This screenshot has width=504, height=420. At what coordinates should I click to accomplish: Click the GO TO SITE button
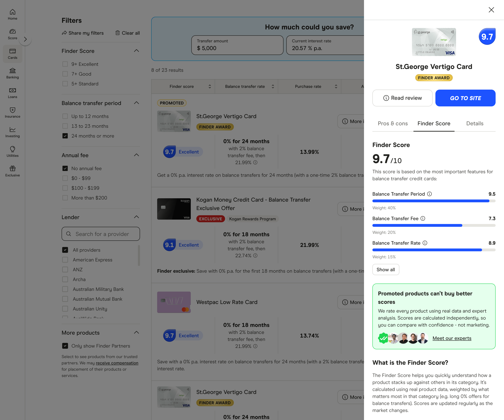465,98
